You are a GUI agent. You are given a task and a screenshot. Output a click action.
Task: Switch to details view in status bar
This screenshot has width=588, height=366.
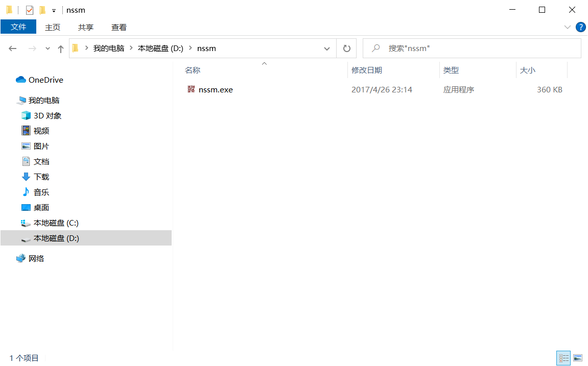click(x=563, y=358)
